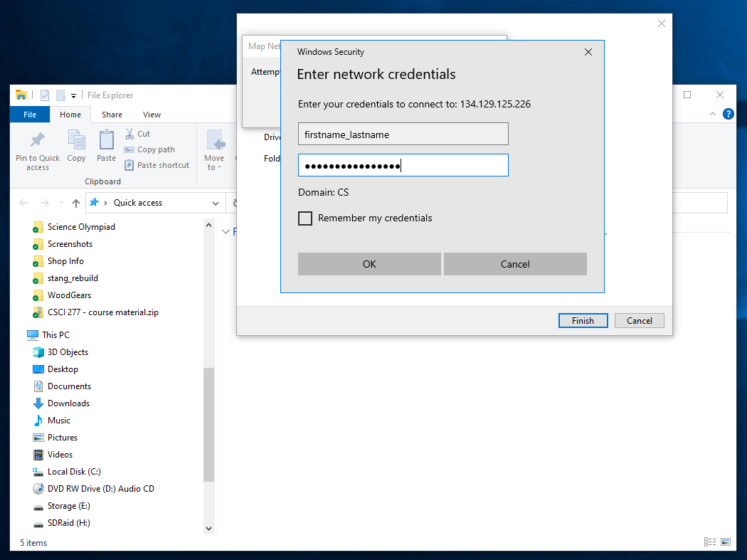
Task: Click the Paste shortcut ribbon item
Action: tap(157, 165)
